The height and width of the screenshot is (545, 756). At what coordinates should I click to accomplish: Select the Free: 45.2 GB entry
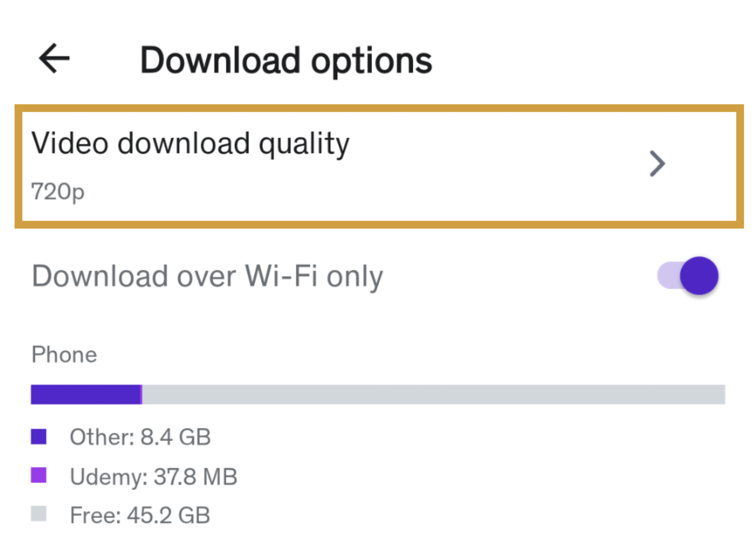(x=140, y=515)
